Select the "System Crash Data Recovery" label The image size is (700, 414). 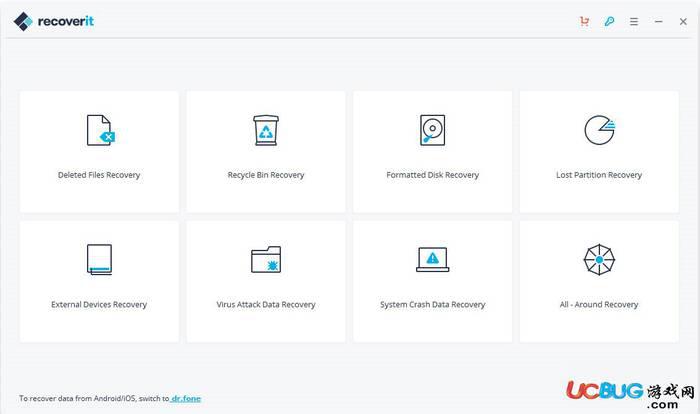click(x=433, y=305)
